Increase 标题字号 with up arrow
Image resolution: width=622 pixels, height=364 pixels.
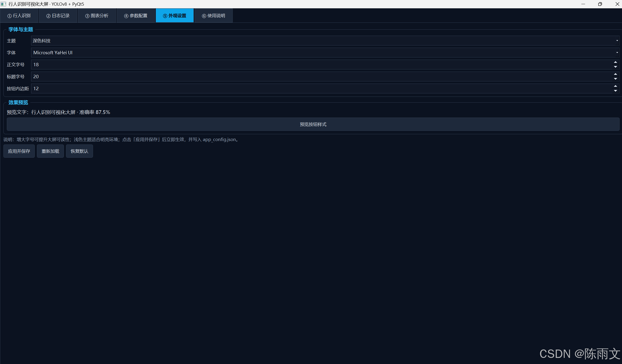pyautogui.click(x=615, y=74)
